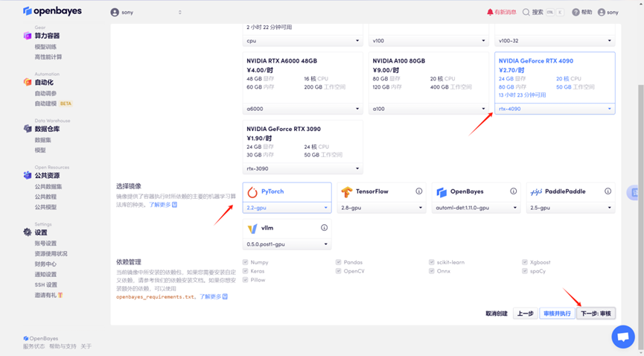Viewport: 644px width, 356px height.
Task: Toggle the OpenCV checkbox
Action: (339, 271)
